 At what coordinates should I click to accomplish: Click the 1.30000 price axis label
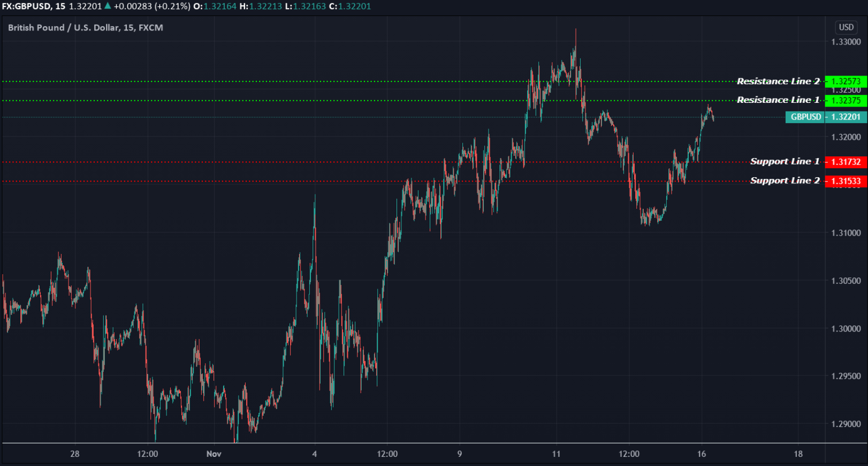coord(846,329)
